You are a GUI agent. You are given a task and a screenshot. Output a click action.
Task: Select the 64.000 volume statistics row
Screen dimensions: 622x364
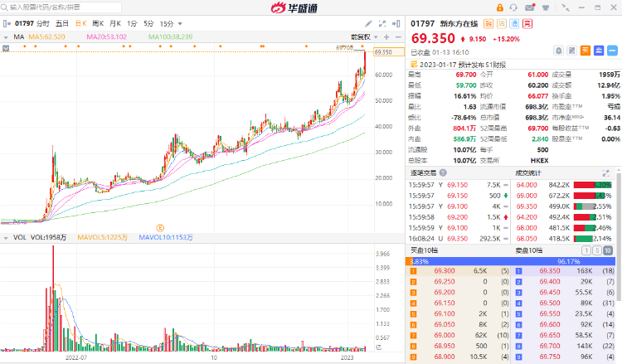pyautogui.click(x=564, y=185)
